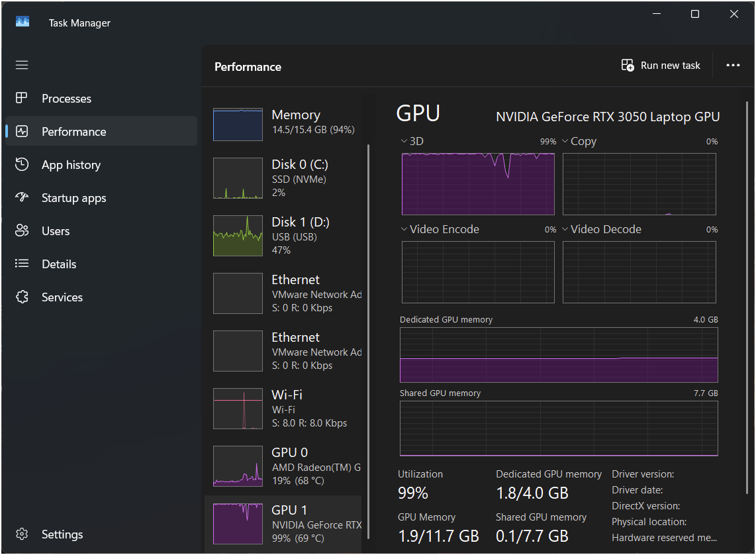756x555 pixels.
Task: Click the Video Decode graph
Action: click(639, 272)
